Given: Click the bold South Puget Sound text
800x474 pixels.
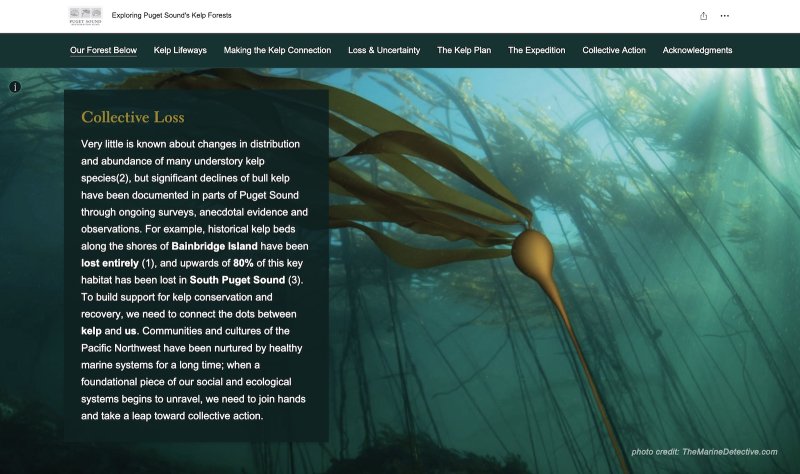Looking at the screenshot, I should [x=237, y=280].
